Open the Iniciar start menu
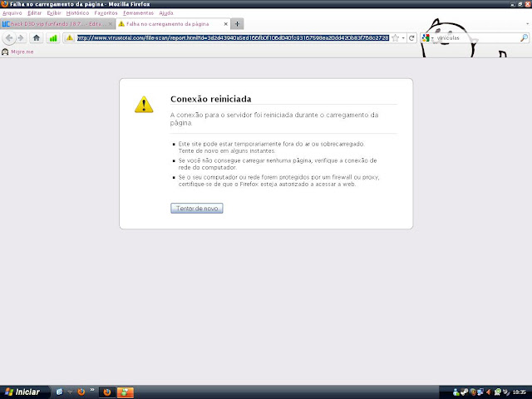 pos(24,392)
